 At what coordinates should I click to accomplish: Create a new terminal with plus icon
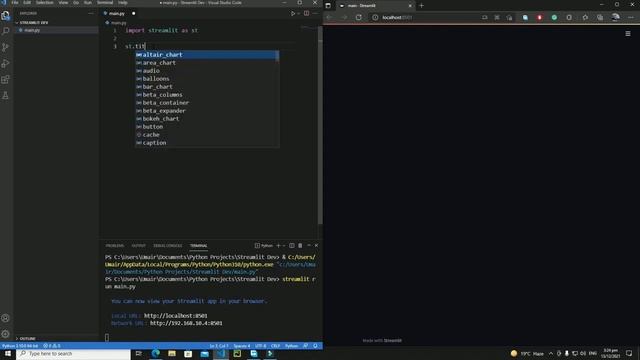click(278, 246)
